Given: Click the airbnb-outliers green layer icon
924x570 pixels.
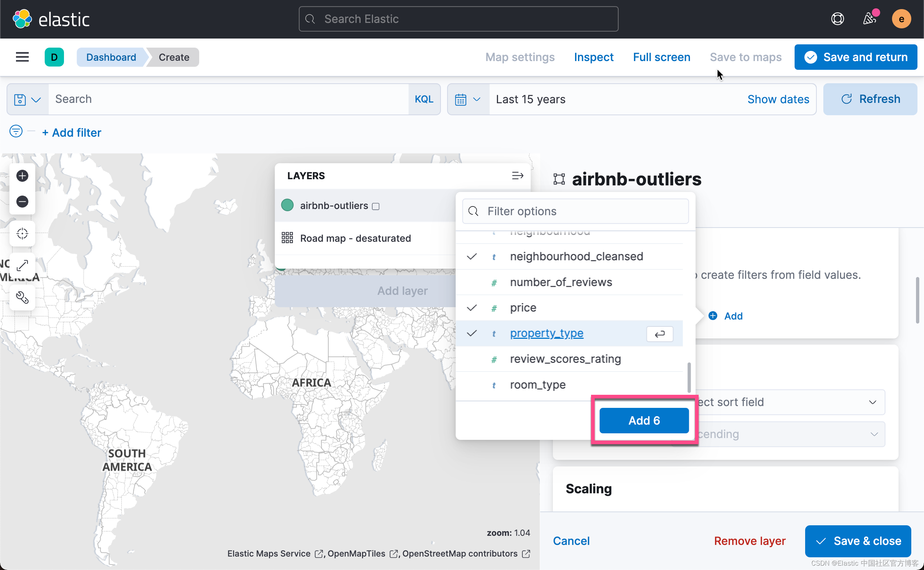Looking at the screenshot, I should click(288, 205).
